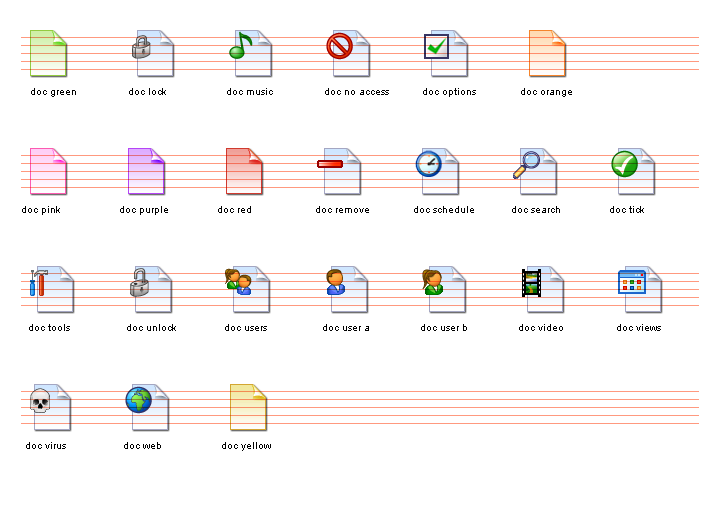The width and height of the screenshot is (720, 515).
Task: Select the doc pink icon
Action: (48, 171)
